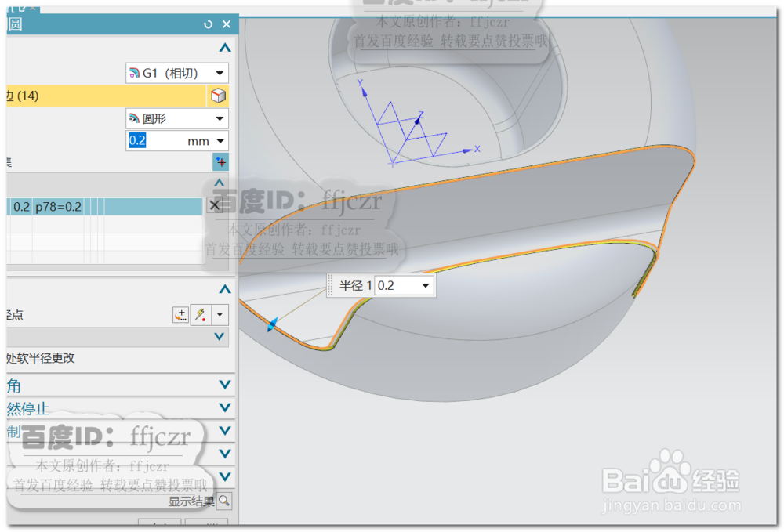
Task: Collapse the list section chevron
Action: (219, 183)
